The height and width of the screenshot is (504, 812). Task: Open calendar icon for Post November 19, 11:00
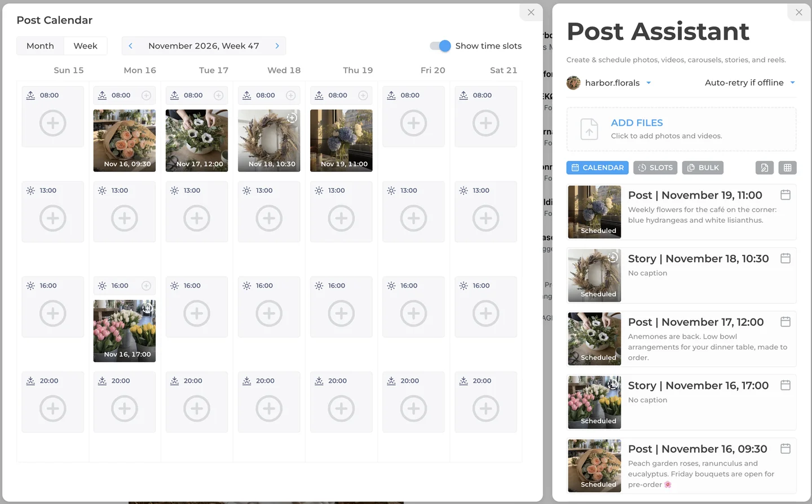785,195
